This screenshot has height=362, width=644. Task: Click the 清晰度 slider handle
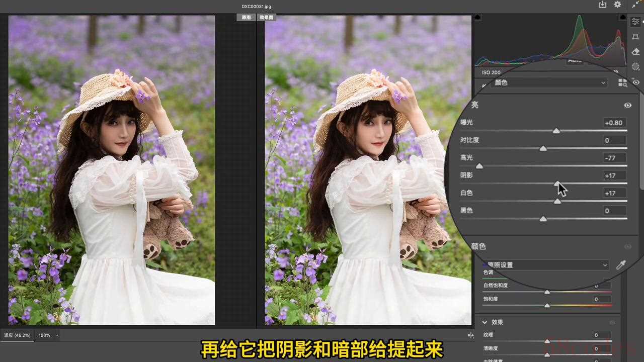[x=547, y=355]
